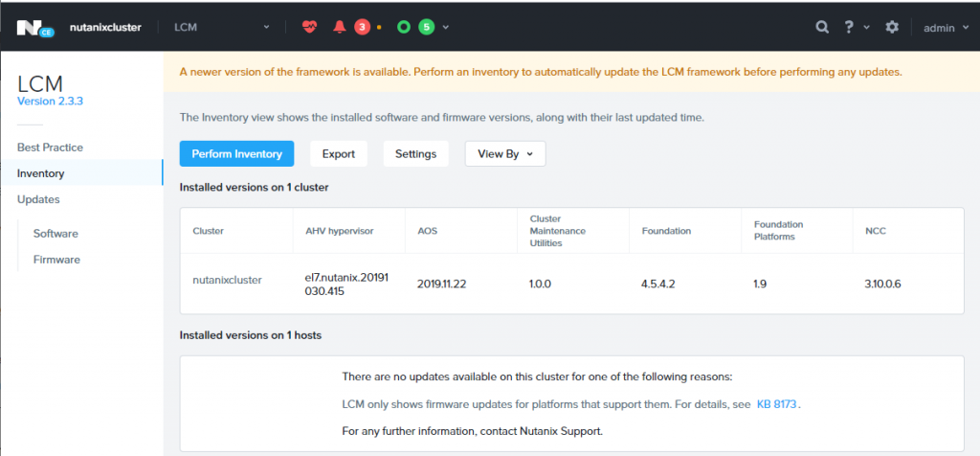The image size is (980, 456).
Task: Open the View By dropdown
Action: tap(505, 154)
